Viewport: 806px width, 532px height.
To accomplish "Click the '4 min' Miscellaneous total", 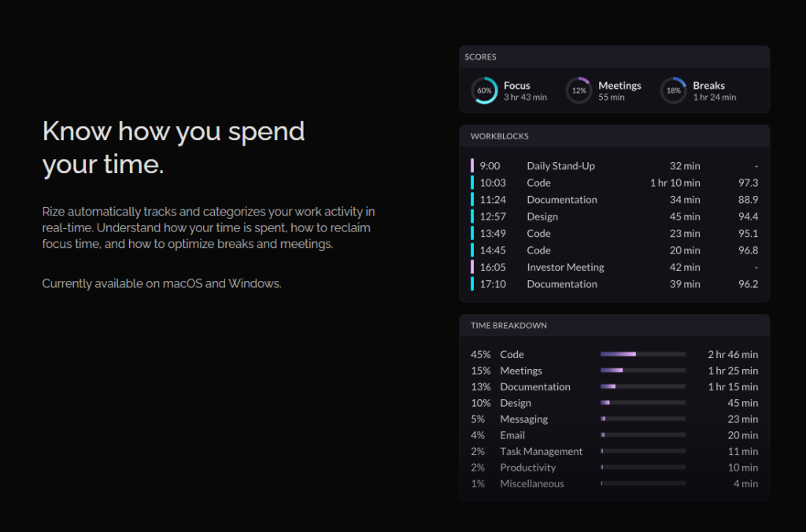I will (745, 484).
